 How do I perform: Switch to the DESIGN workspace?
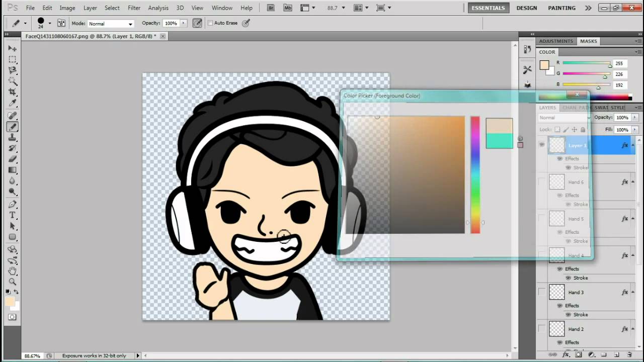[x=526, y=8]
